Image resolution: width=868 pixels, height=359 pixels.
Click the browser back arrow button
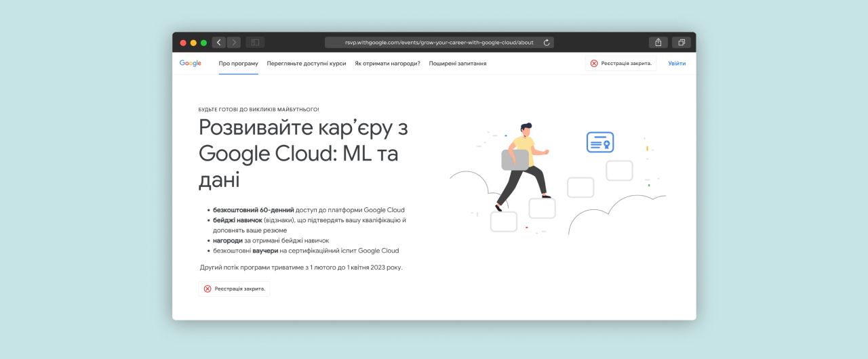pos(218,43)
